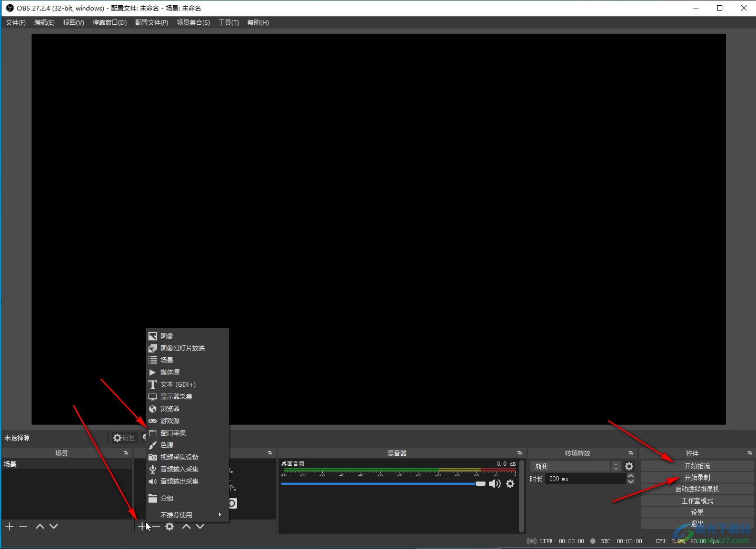Screen dimensions: 756x549
Task: Choose 音频输入采集 audio input capture
Action: (187, 469)
